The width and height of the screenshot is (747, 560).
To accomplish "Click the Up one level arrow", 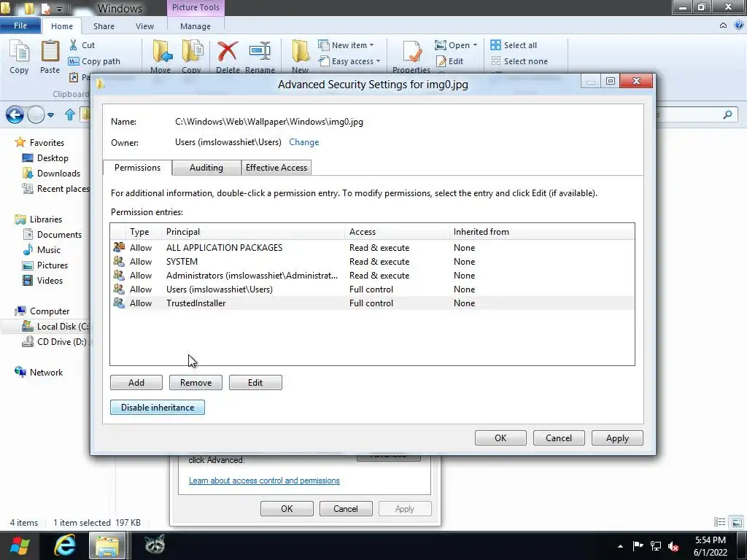I will coord(69,114).
